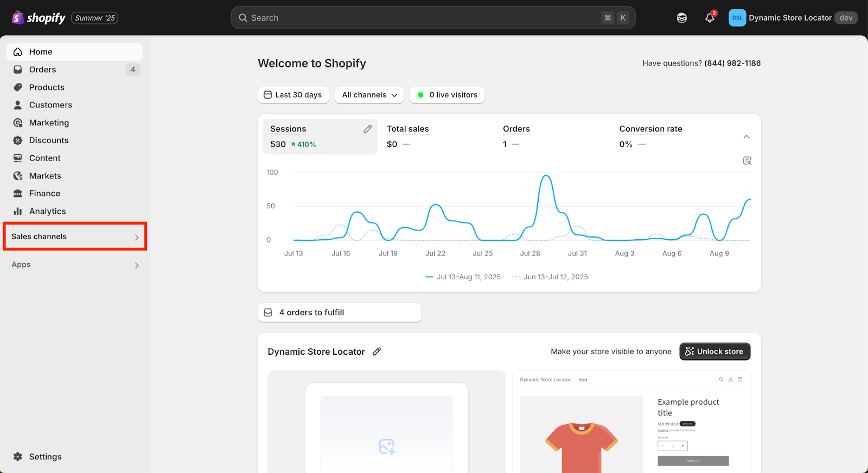Viewport: 868px width, 473px height.
Task: Click the 410% sessions increase text
Action: 303,144
